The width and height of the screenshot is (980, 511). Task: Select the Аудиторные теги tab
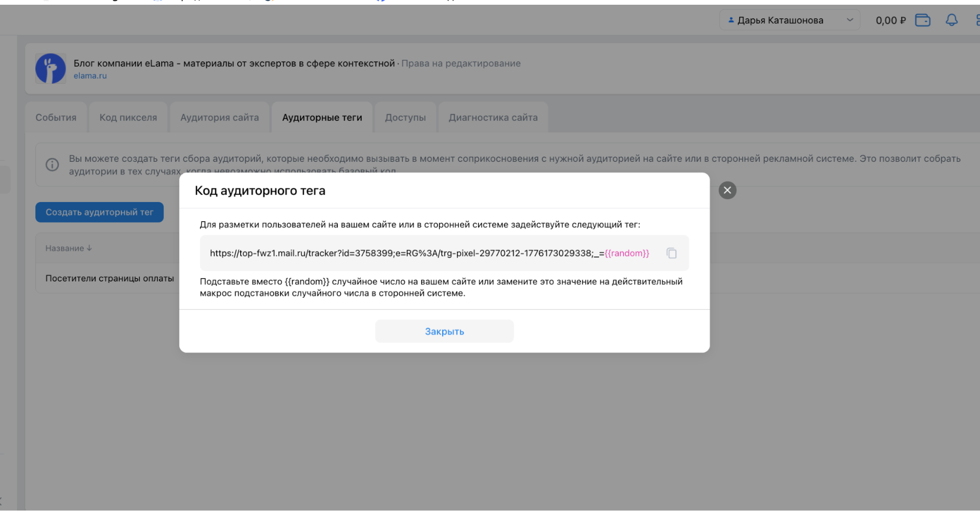click(322, 118)
